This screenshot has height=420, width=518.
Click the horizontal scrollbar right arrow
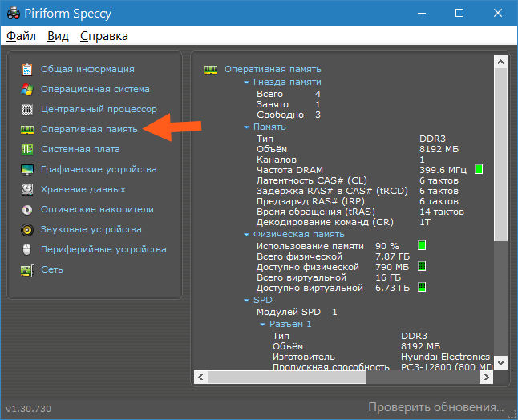click(486, 377)
